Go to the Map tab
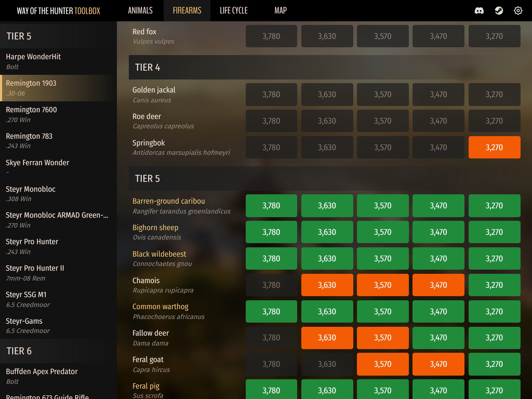 pos(280,11)
